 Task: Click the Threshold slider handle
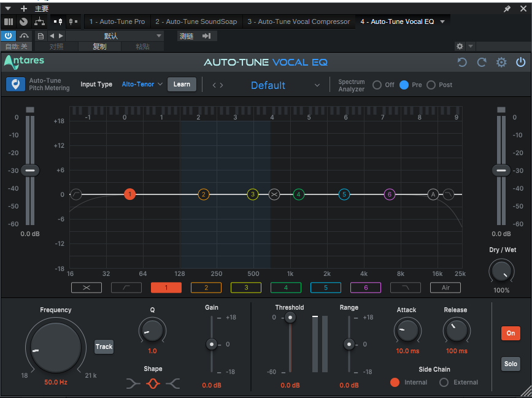[290, 318]
